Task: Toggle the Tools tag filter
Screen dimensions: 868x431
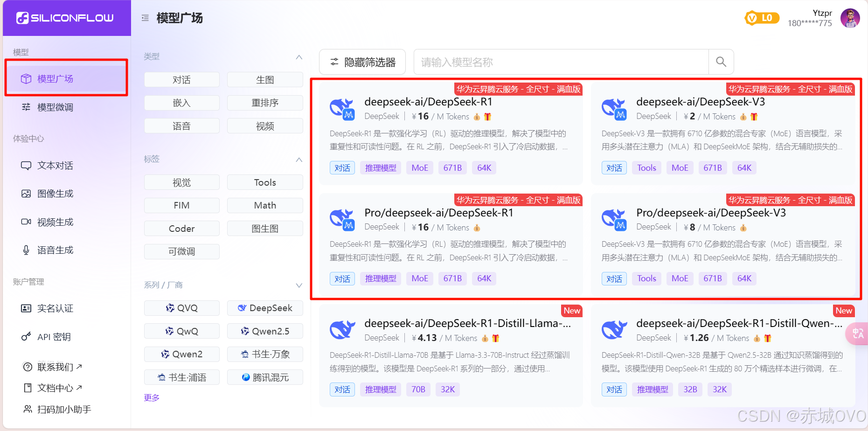Action: tap(265, 182)
